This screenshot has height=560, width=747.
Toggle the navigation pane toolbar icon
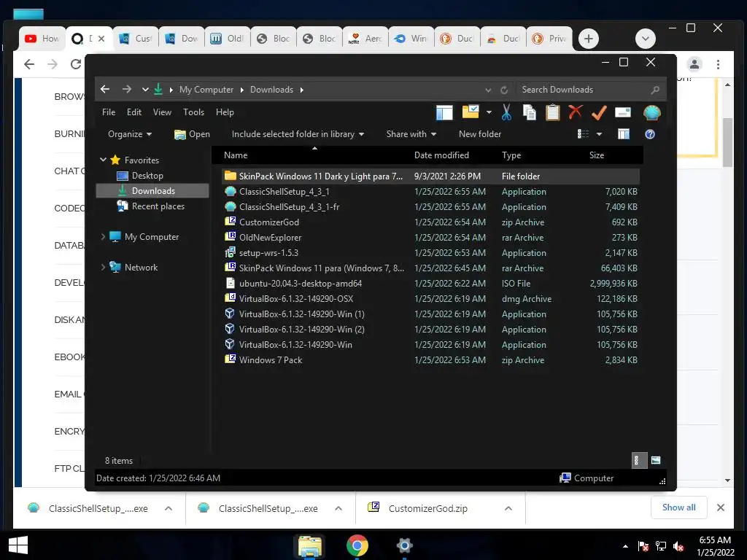(444, 113)
